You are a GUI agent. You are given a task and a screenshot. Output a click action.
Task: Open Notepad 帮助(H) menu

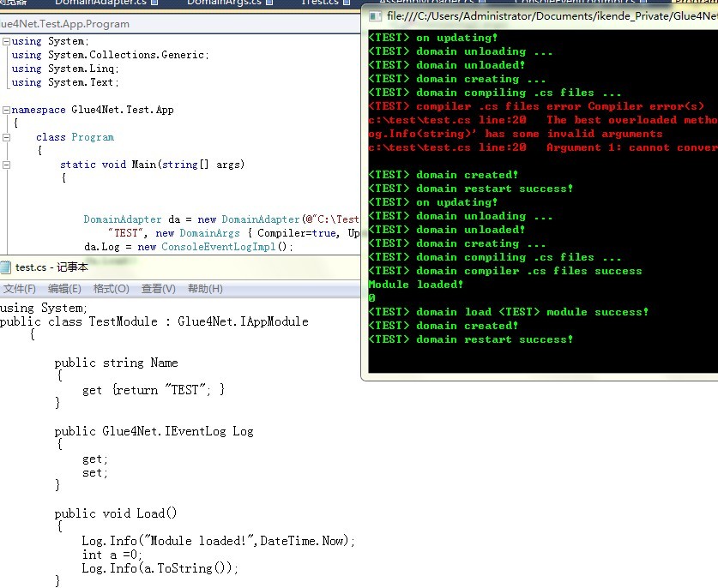(x=205, y=289)
